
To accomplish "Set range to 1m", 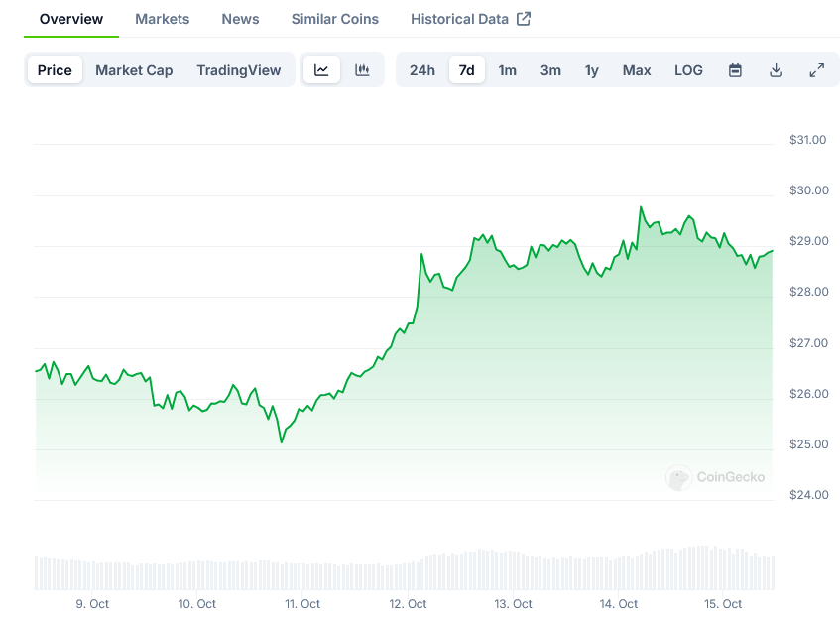I will point(507,70).
